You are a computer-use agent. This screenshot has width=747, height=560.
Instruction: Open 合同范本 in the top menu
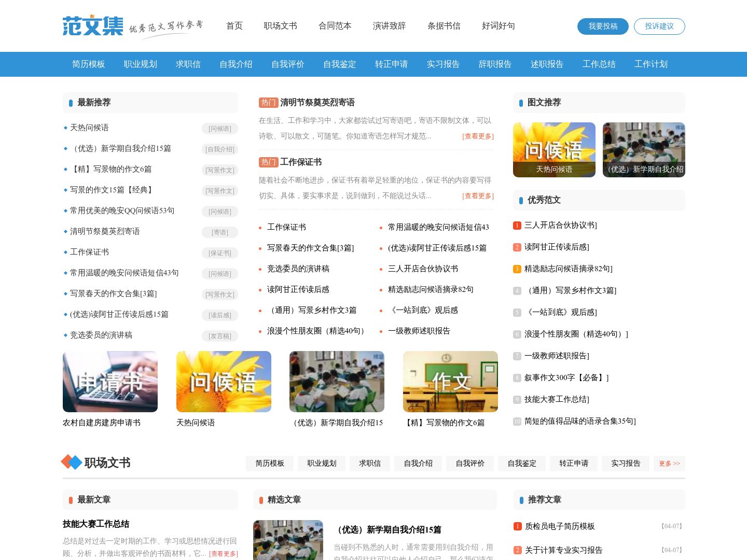point(335,26)
